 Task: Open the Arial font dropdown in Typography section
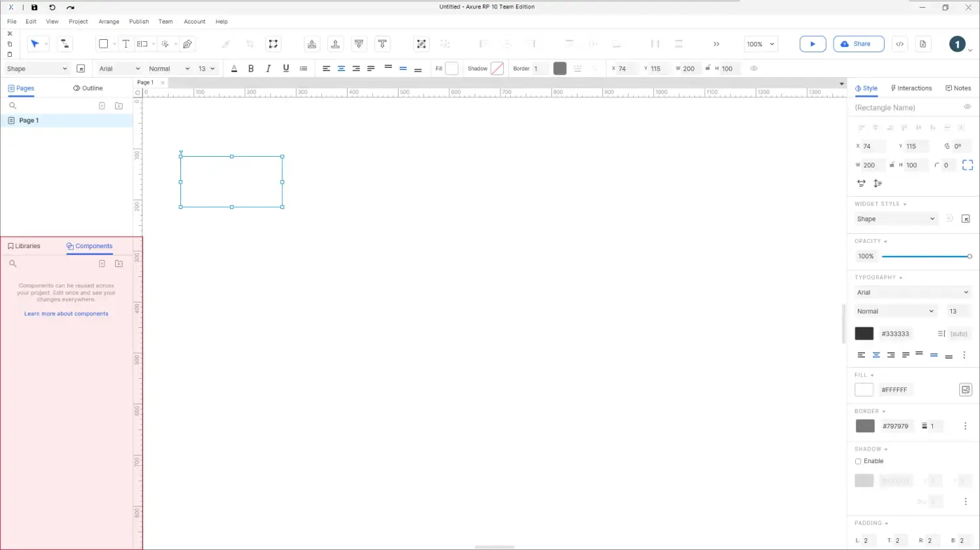pyautogui.click(x=912, y=293)
